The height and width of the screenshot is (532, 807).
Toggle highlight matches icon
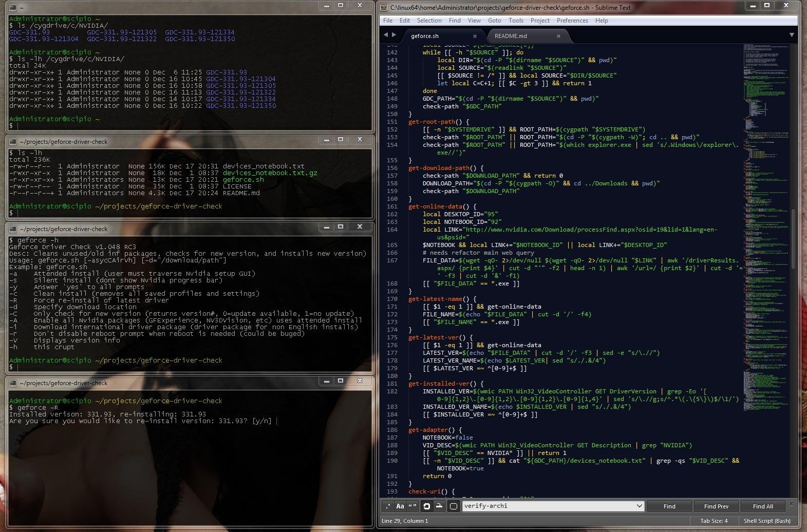[453, 506]
